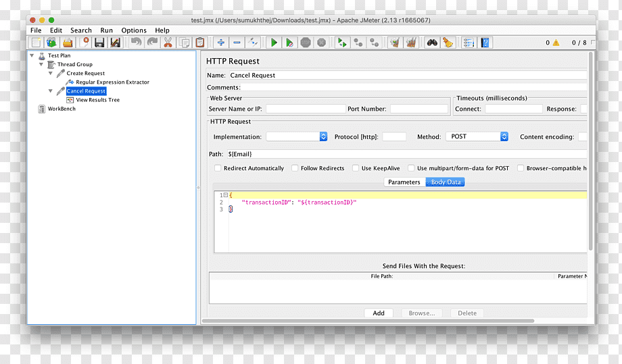Check the Use KeepAlive option
Screen dimensions: 622x364
(356, 168)
